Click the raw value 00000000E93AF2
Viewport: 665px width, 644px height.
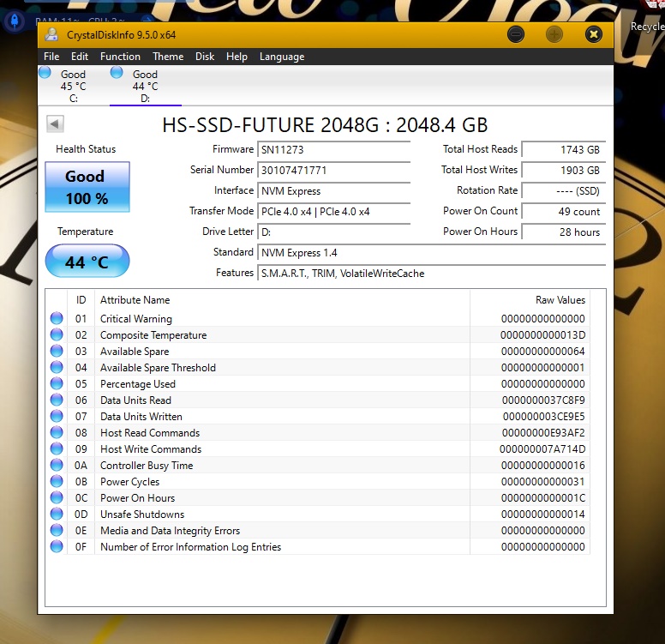(543, 433)
